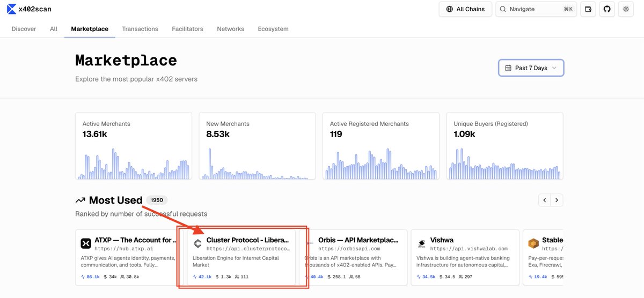Click the Navigate search field
The width and height of the screenshot is (644, 298).
536,9
